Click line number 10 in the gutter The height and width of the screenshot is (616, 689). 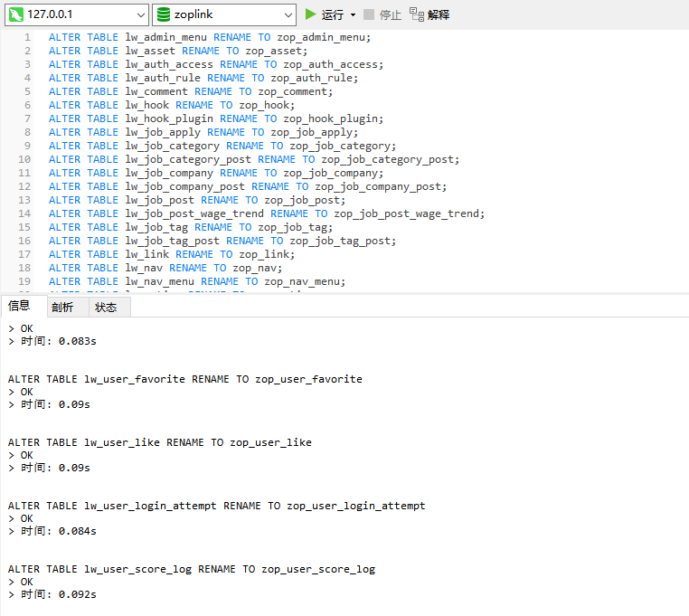point(24,159)
